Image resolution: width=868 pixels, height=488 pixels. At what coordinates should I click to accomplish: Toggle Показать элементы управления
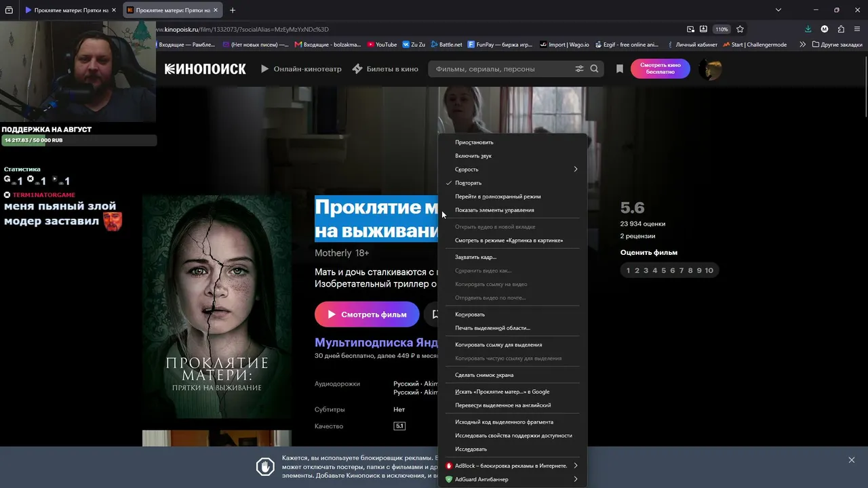512,210
